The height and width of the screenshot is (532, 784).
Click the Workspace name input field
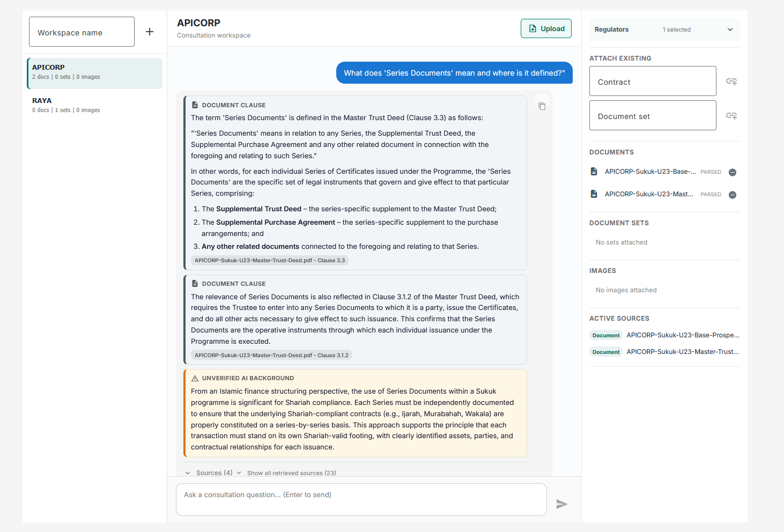coord(82,32)
